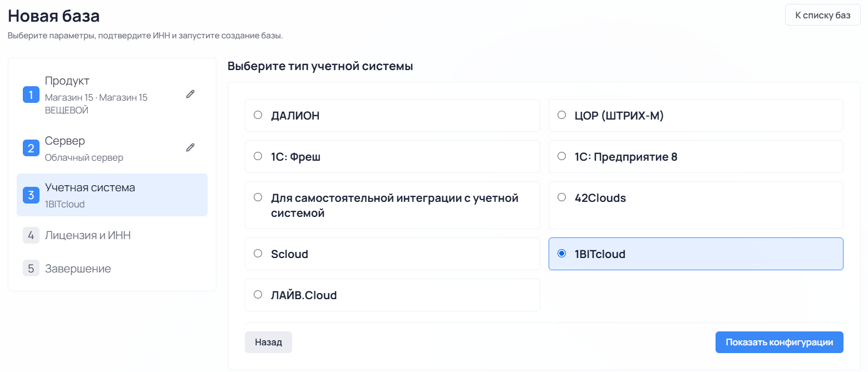This screenshot has height=372, width=868.
Task: Go to the Завершение step
Action: pos(112,269)
